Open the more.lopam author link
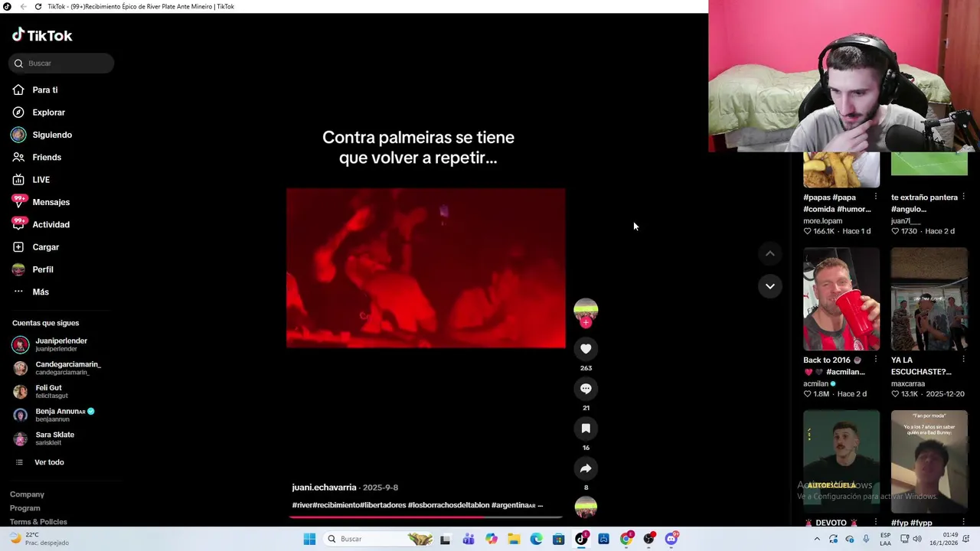980x551 pixels. point(822,221)
